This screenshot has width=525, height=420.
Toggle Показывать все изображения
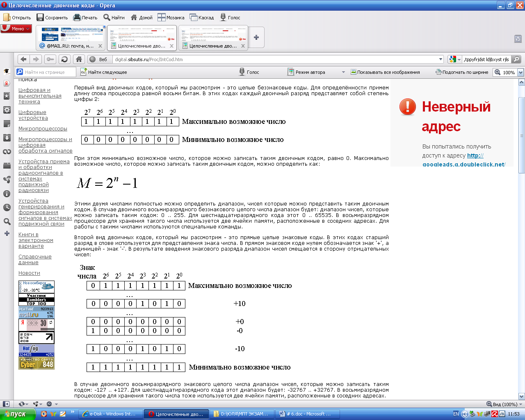coord(385,72)
